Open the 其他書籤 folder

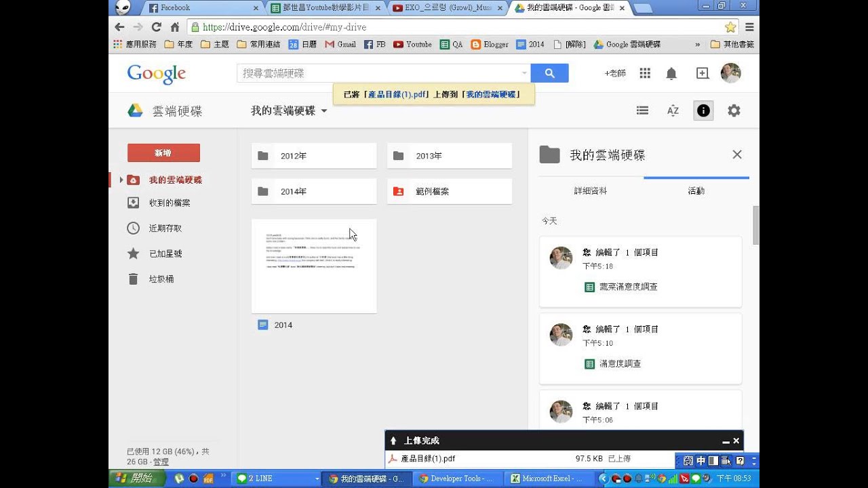[732, 45]
